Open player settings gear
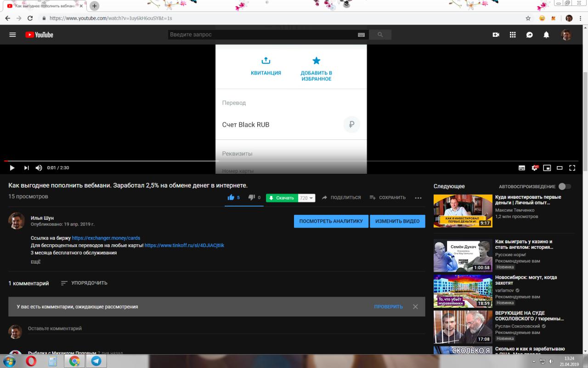Viewport: 588px width, 368px height. click(x=535, y=168)
